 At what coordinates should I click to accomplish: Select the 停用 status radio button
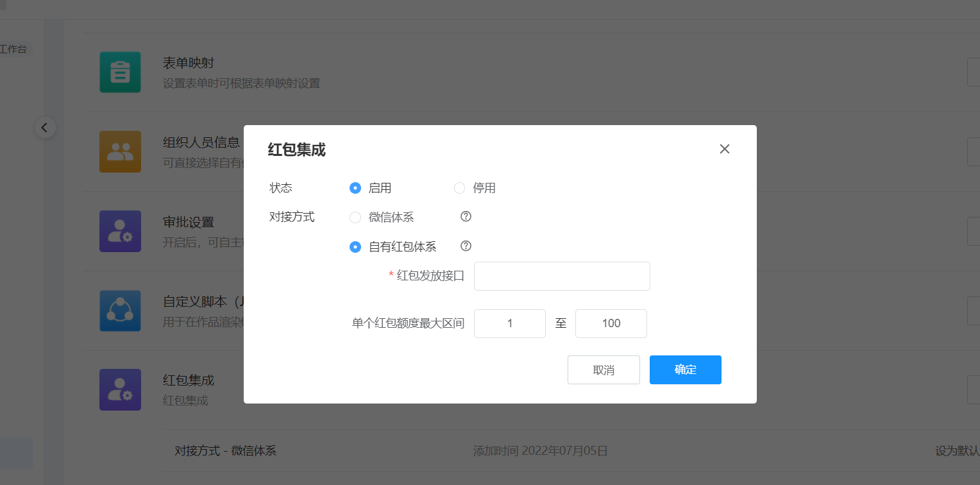pyautogui.click(x=459, y=188)
